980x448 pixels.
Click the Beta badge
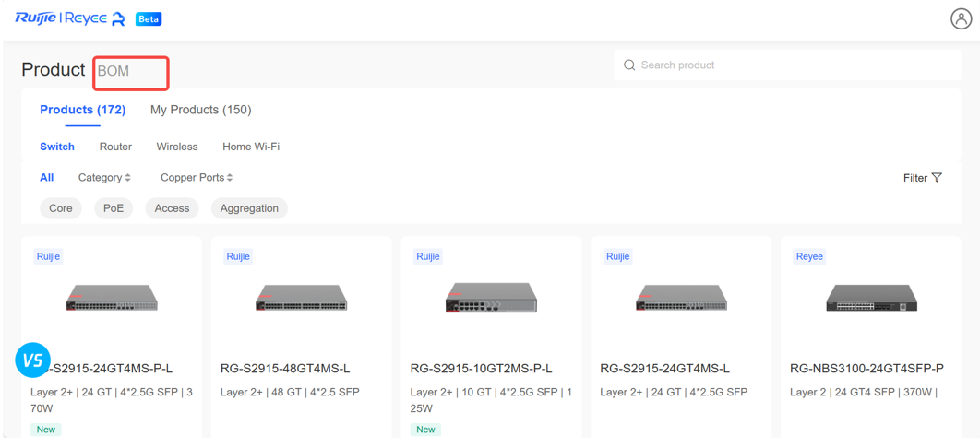(149, 19)
